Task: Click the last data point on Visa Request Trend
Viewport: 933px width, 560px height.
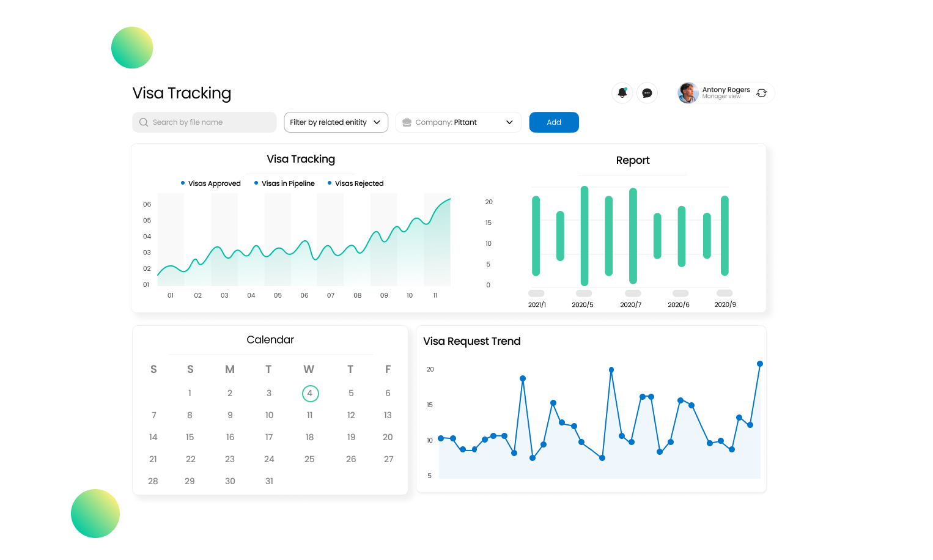Action: point(760,364)
